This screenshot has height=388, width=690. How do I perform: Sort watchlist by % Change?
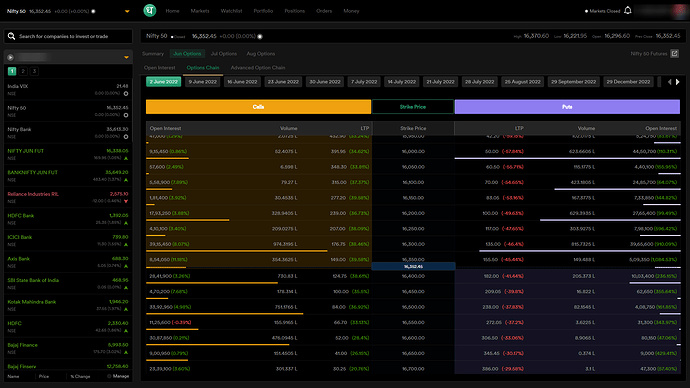coord(80,377)
